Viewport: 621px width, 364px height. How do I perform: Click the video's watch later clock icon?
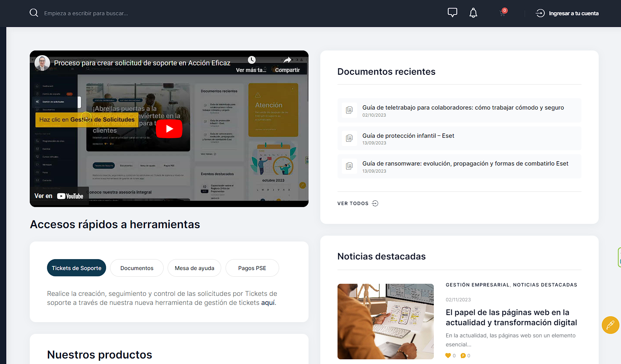(x=251, y=60)
